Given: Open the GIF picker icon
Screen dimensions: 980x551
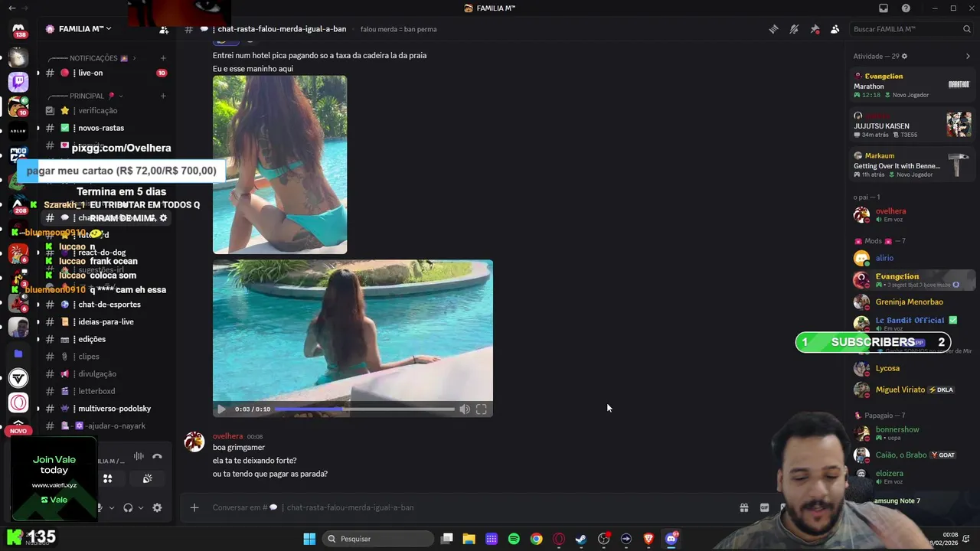Looking at the screenshot, I should (x=764, y=507).
